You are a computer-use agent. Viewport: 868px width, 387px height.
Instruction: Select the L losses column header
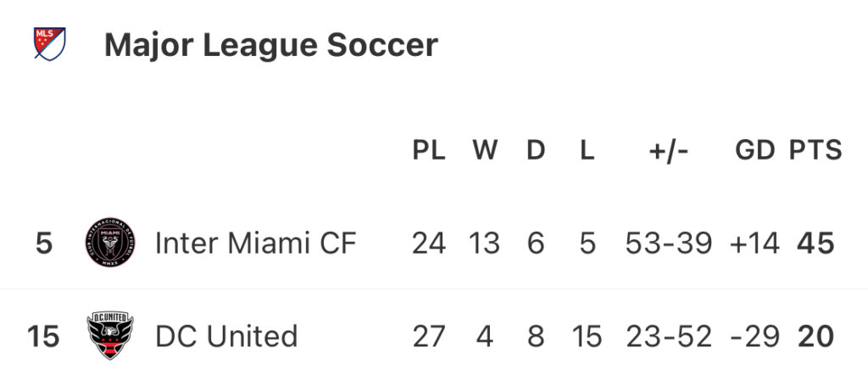tap(587, 150)
